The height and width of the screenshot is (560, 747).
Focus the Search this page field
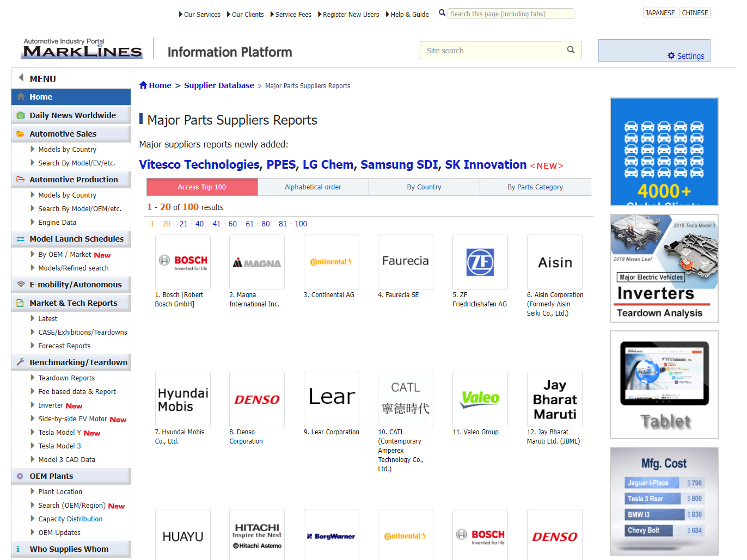pos(511,14)
